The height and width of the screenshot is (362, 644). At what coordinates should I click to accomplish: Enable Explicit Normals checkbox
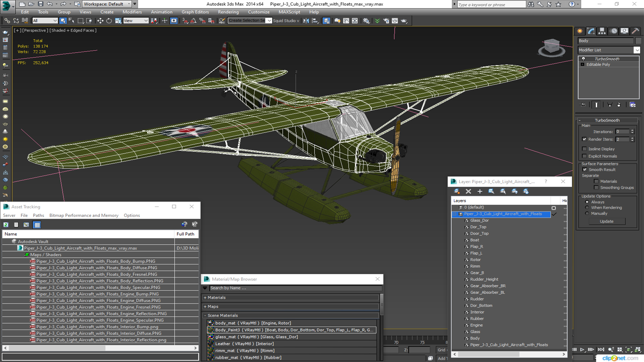tap(584, 156)
